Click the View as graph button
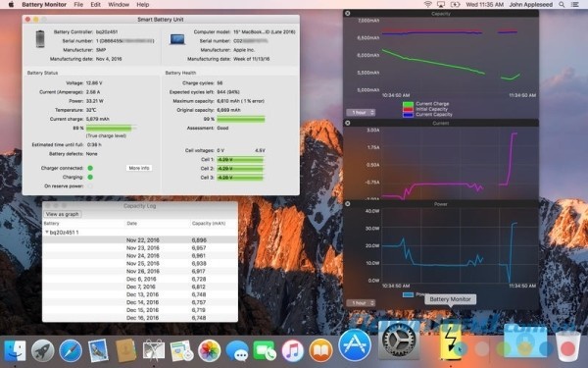 (x=63, y=214)
